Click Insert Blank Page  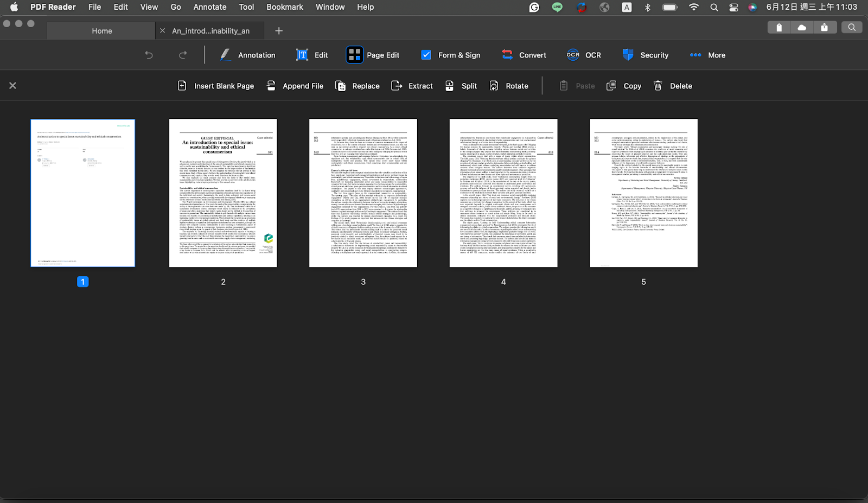coord(216,86)
